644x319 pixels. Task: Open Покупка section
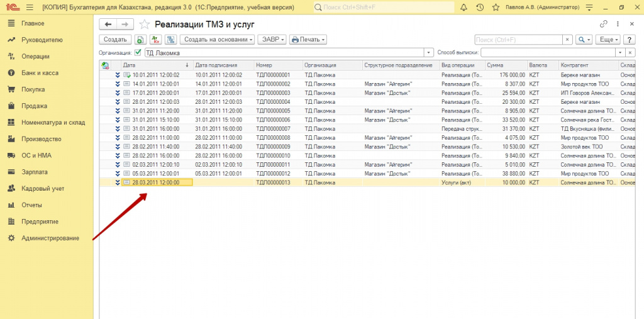(33, 89)
